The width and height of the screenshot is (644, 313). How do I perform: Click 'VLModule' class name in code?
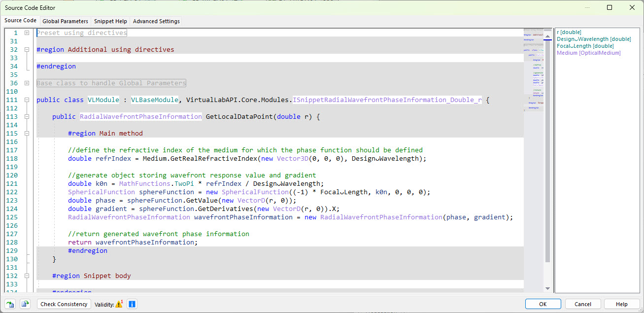pyautogui.click(x=103, y=100)
